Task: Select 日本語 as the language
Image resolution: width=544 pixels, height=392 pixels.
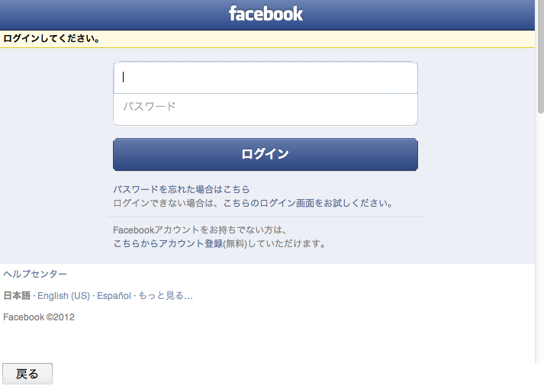Action: pos(17,296)
